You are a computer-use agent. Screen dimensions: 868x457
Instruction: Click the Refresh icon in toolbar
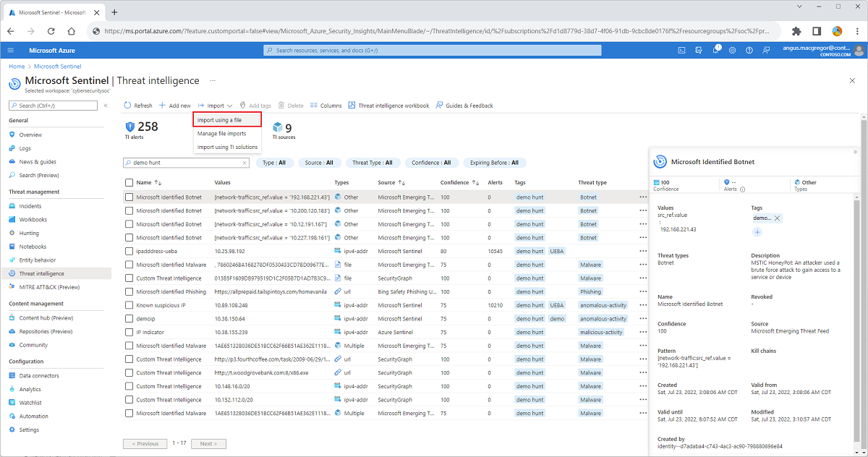pos(128,106)
